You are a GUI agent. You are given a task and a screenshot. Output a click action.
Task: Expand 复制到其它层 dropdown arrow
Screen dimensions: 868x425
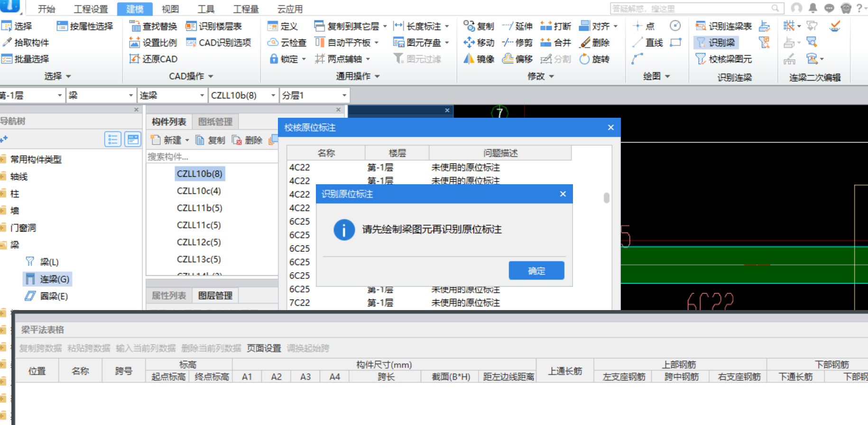click(385, 26)
